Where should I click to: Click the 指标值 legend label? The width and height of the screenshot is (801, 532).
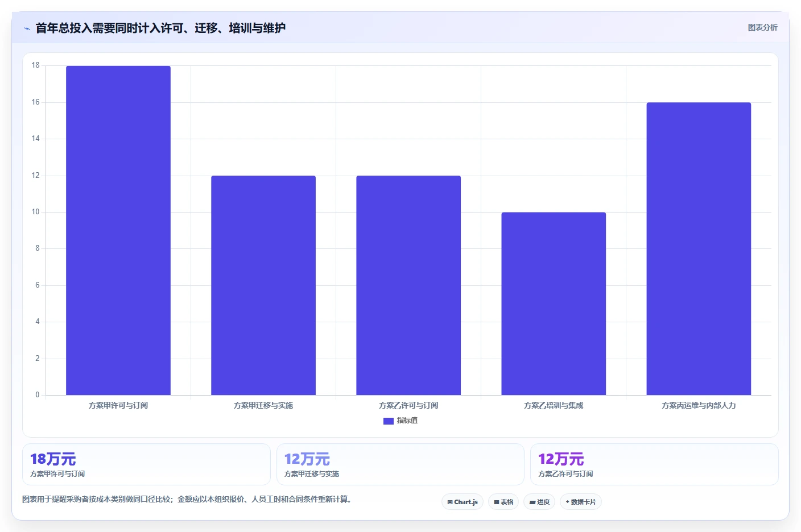[407, 421]
